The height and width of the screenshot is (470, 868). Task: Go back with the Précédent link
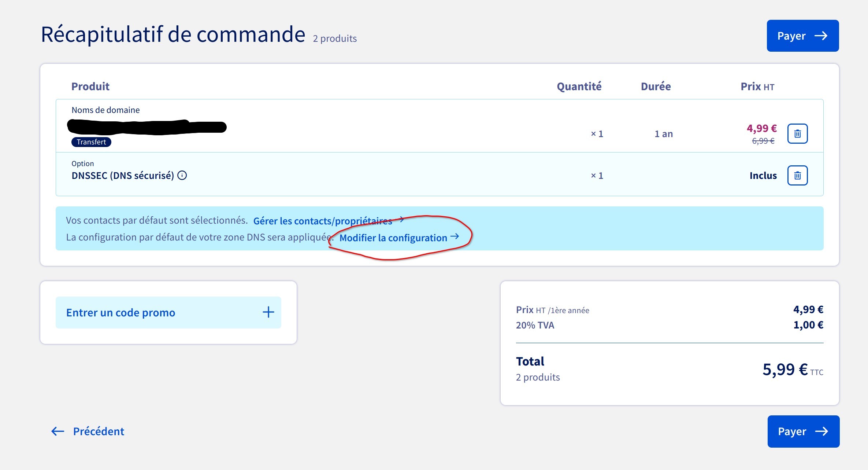point(99,431)
